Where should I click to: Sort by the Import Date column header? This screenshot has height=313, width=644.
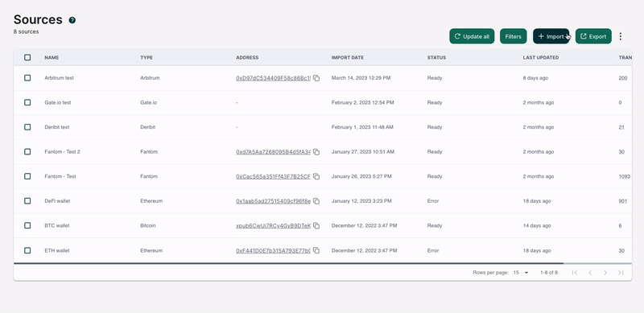click(x=348, y=57)
